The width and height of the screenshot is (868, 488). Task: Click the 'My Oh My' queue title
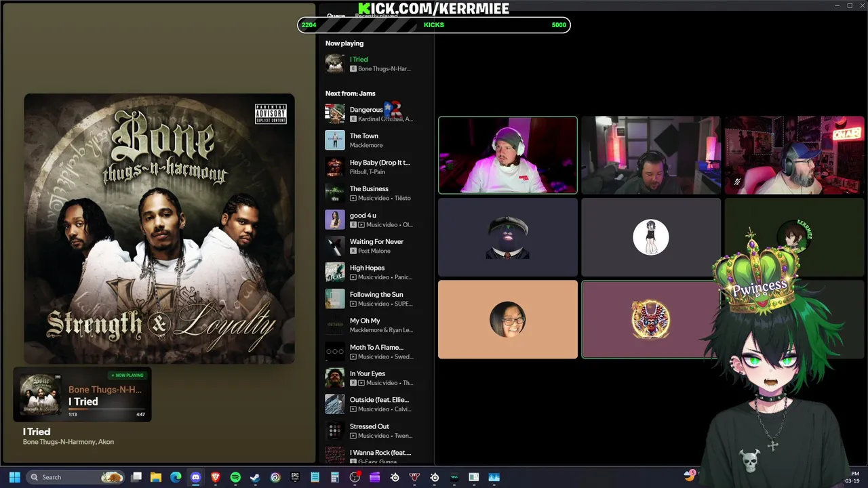pos(365,321)
